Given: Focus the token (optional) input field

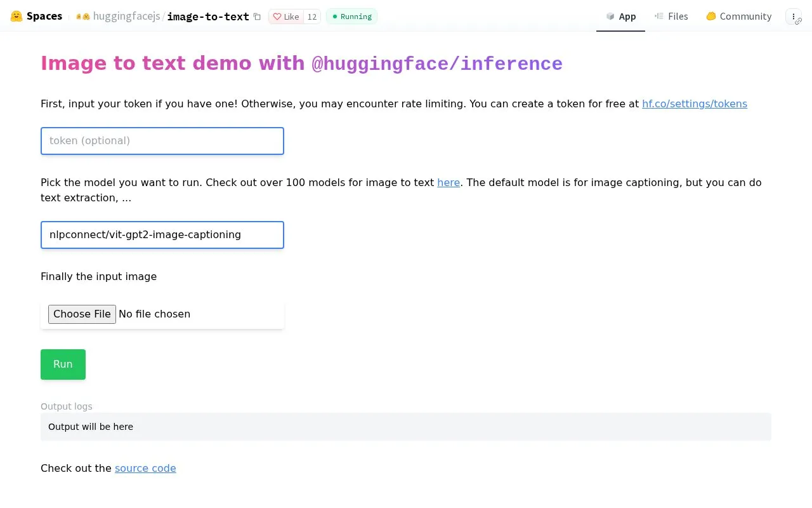Looking at the screenshot, I should (162, 141).
